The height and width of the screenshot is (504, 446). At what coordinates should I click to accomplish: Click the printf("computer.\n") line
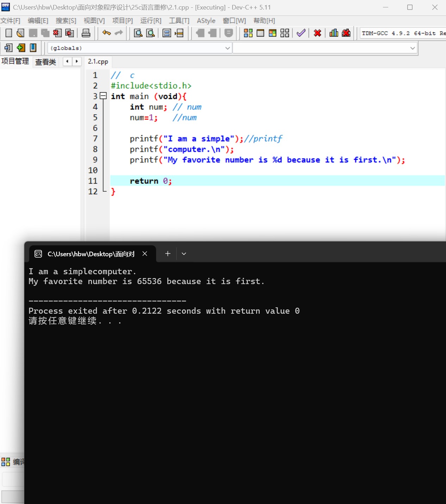tap(182, 149)
